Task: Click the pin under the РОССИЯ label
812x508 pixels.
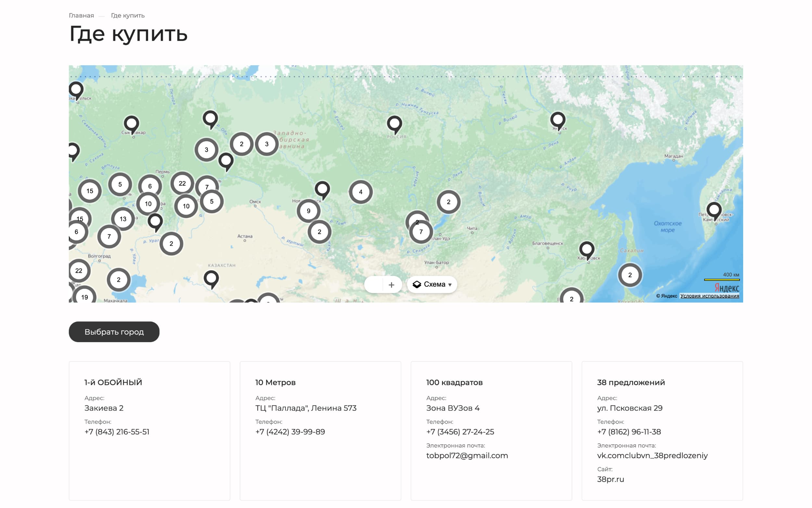Action: (394, 123)
